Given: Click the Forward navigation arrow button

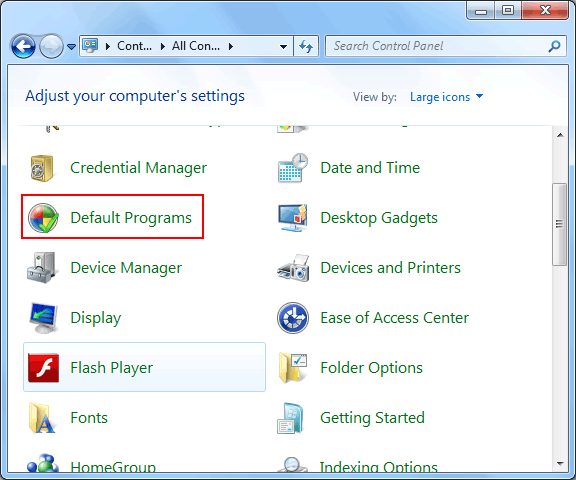Looking at the screenshot, I should (51, 46).
